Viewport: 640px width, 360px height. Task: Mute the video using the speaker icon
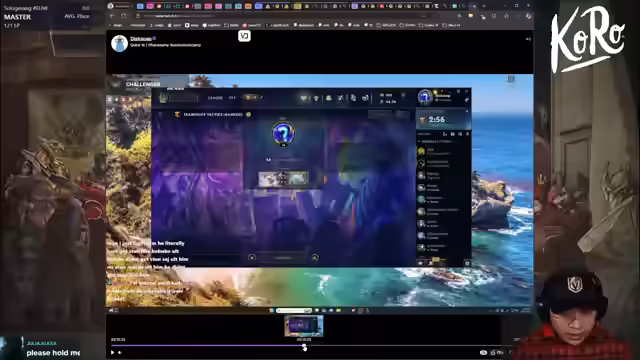coord(120,352)
